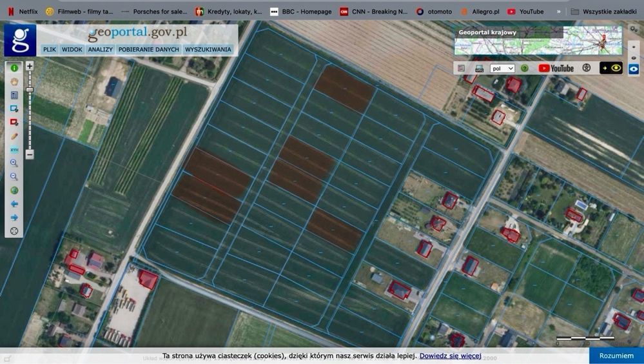The image size is (644, 364).
Task: Click the small gray eye icon
Action: 634,58
